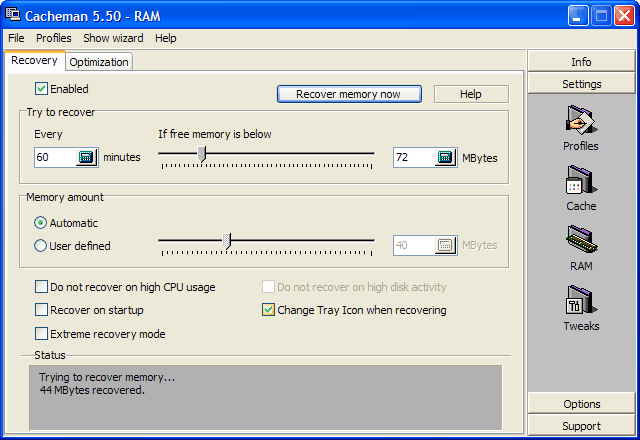Open the Tweaks icon
Image resolution: width=640 pixels, height=440 pixels.
click(581, 300)
